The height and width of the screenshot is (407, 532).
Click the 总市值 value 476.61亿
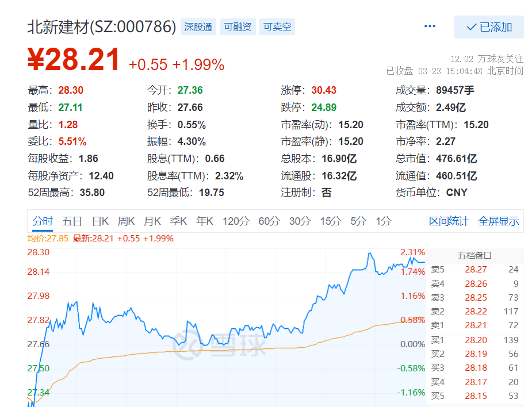(x=456, y=159)
